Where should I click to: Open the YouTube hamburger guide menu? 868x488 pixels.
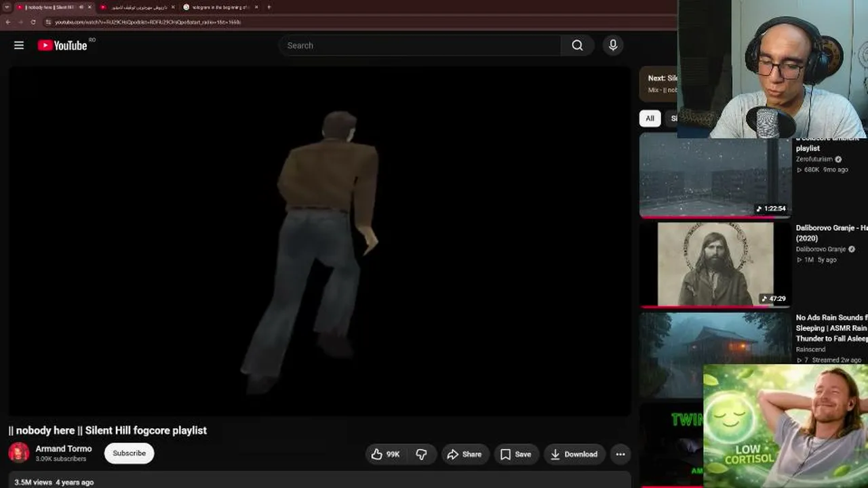pyautogui.click(x=19, y=45)
